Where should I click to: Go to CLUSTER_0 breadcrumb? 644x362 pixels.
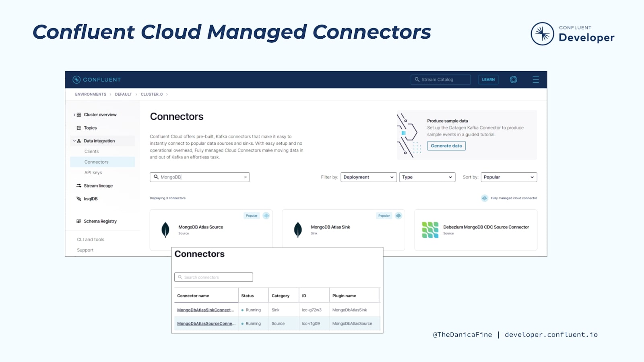pyautogui.click(x=152, y=95)
